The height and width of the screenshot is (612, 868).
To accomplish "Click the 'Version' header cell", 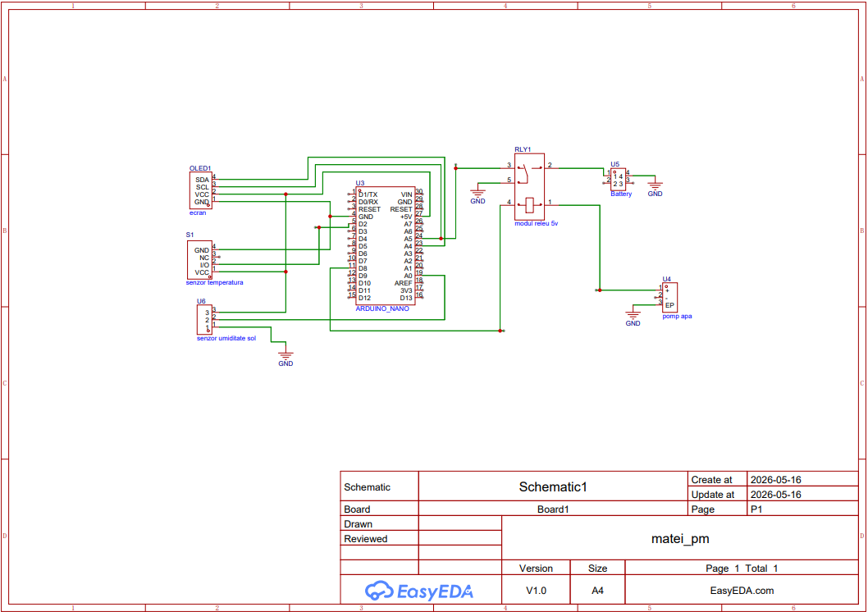I will pyautogui.click(x=536, y=568).
